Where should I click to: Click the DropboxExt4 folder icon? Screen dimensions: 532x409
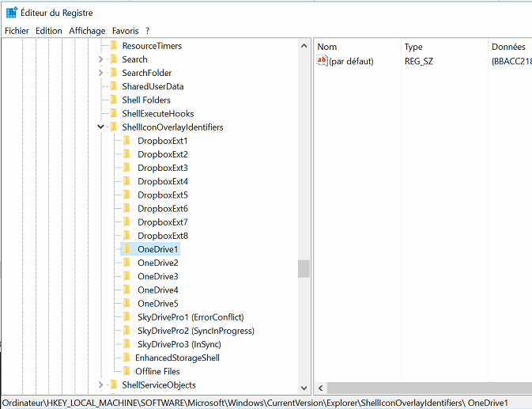[126, 181]
